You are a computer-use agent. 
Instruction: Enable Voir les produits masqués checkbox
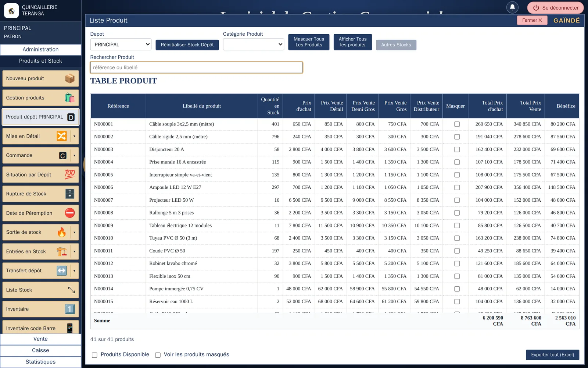tap(158, 355)
